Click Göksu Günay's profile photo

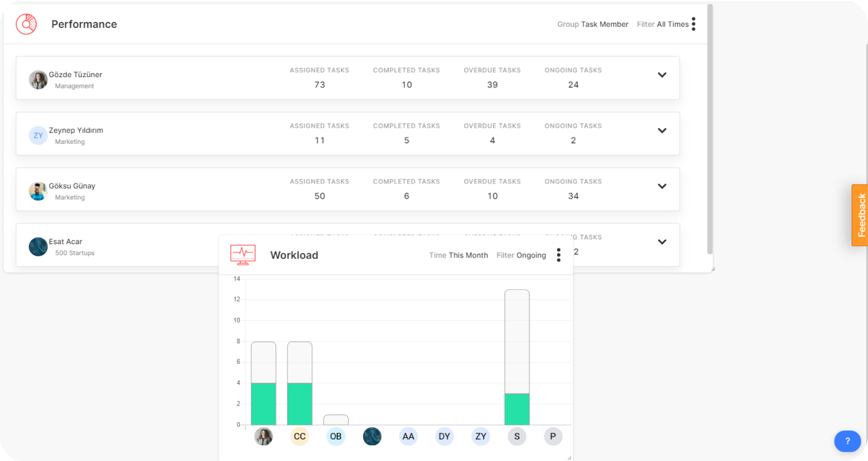[x=38, y=191]
